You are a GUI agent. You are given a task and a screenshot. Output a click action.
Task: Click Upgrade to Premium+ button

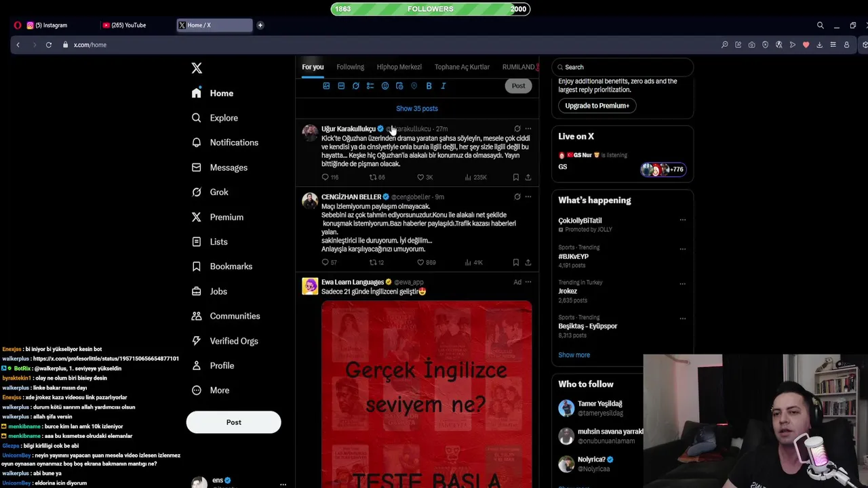597,106
